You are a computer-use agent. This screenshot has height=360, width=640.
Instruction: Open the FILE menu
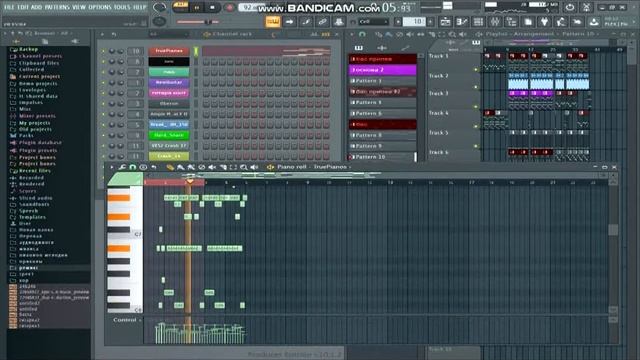point(9,7)
